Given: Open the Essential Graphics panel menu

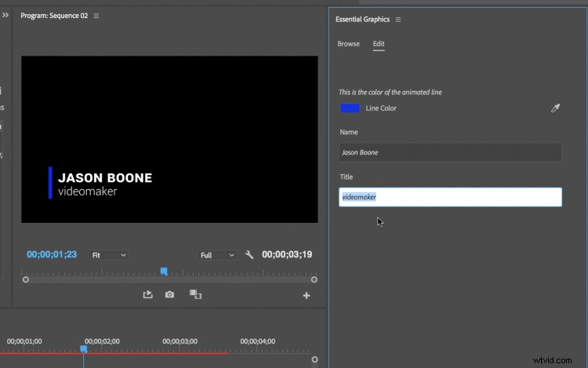Looking at the screenshot, I should click(x=397, y=20).
